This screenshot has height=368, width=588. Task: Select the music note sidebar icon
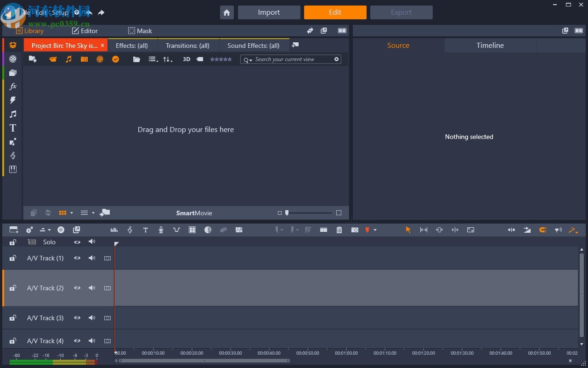click(13, 114)
